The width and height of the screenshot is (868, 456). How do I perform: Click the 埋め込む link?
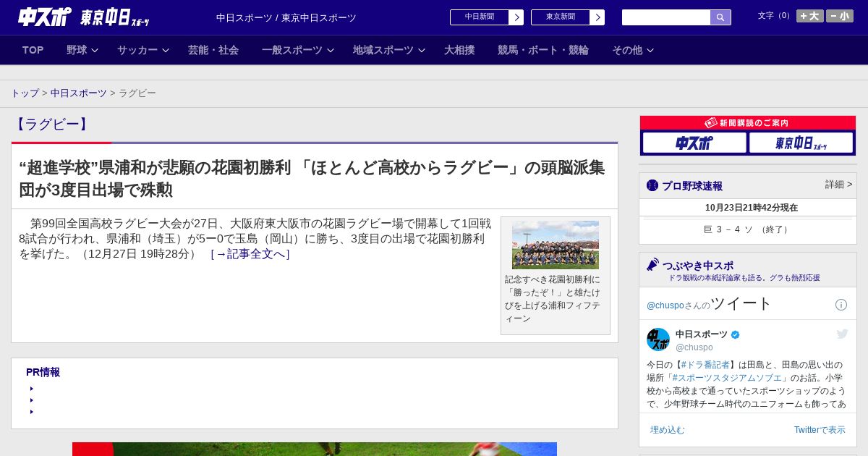coord(667,430)
